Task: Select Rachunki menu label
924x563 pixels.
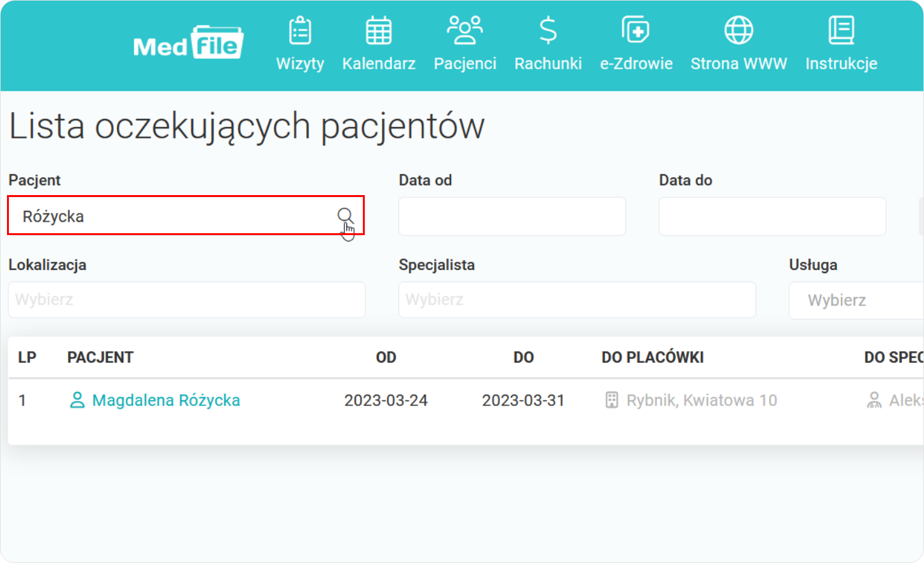Action: click(548, 64)
